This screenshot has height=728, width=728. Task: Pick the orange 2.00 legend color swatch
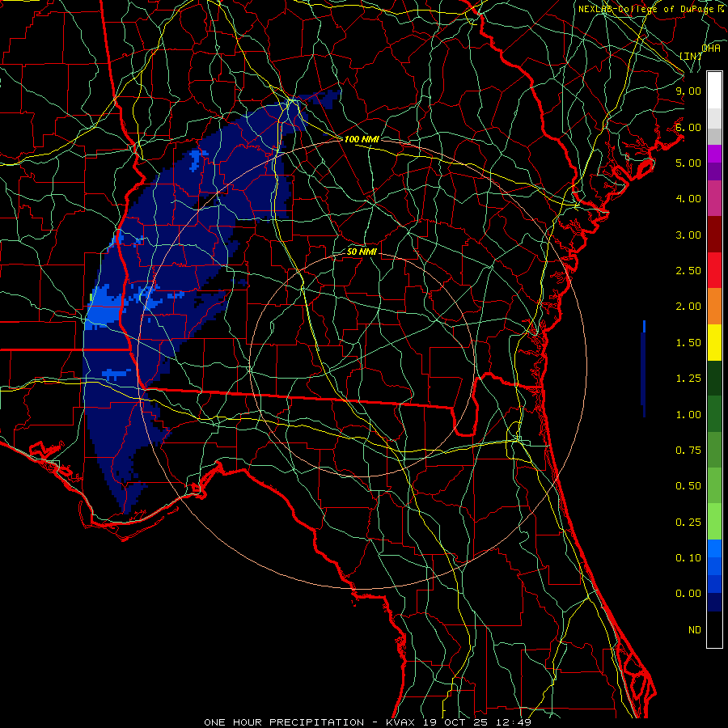coord(714,307)
